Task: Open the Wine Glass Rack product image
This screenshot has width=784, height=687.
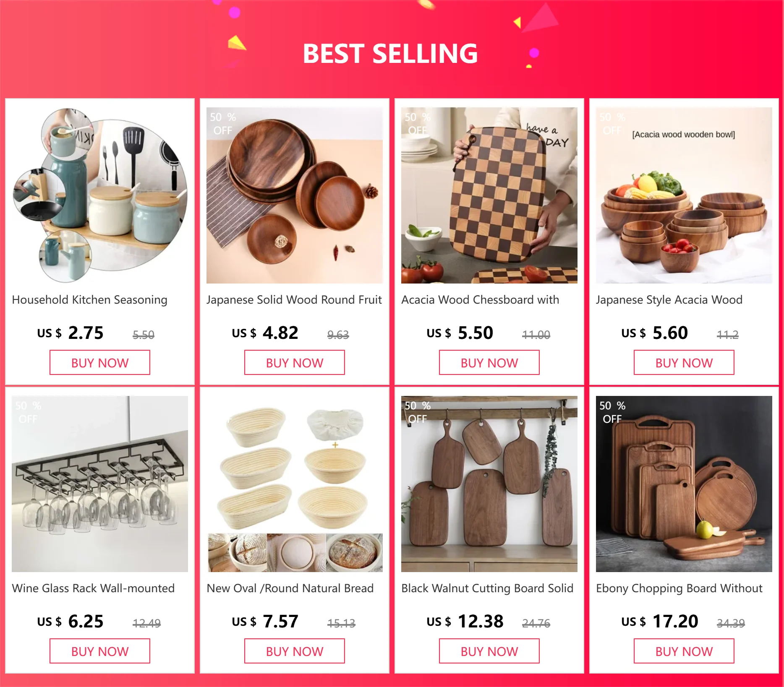Action: [100, 484]
